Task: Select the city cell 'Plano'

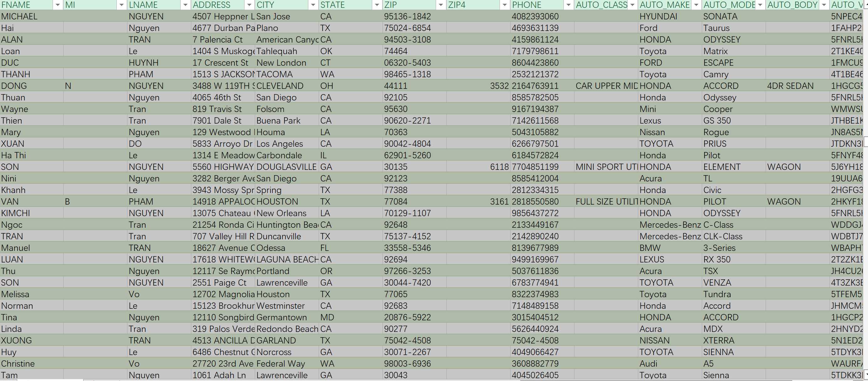Action: click(287, 28)
